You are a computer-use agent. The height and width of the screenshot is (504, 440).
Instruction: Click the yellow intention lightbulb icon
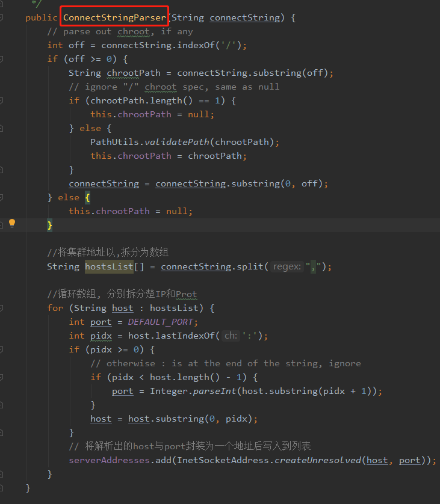[12, 223]
